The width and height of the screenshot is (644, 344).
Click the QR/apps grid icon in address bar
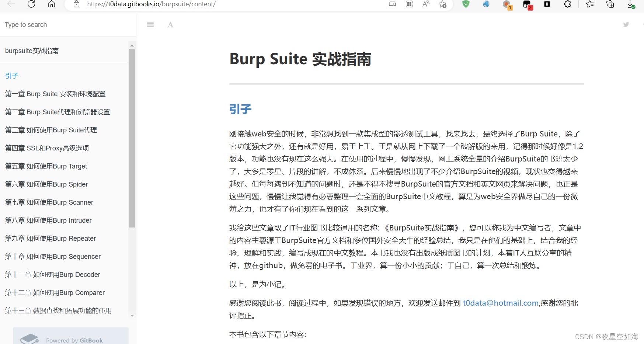409,4
